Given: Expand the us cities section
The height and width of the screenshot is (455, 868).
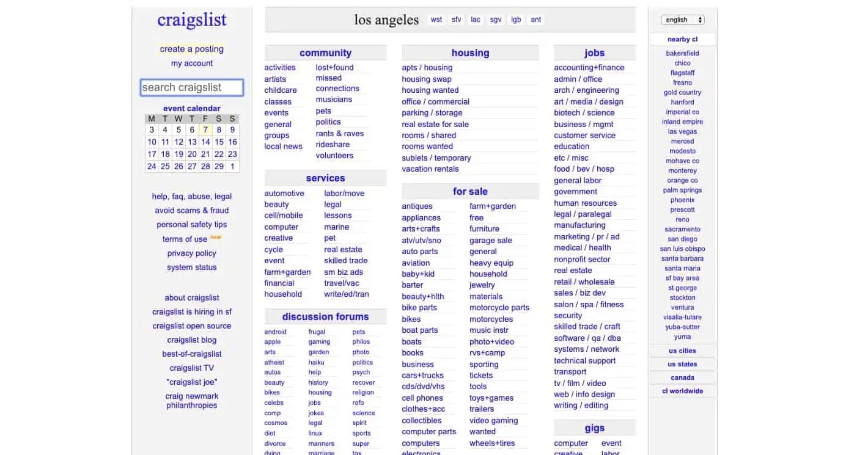Looking at the screenshot, I should 682,351.
